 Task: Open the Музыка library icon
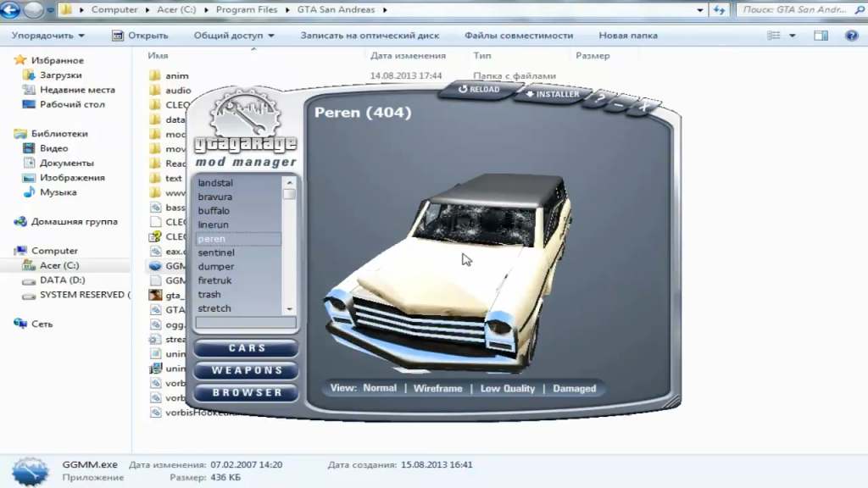pos(29,192)
